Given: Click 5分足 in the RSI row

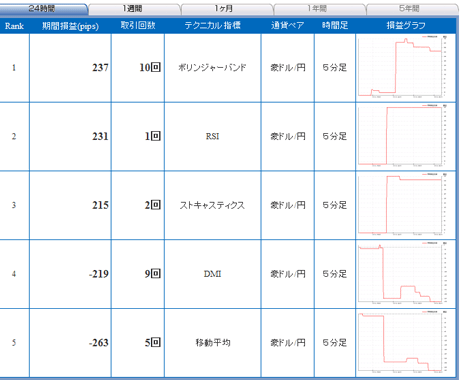Looking at the screenshot, I should point(335,136).
